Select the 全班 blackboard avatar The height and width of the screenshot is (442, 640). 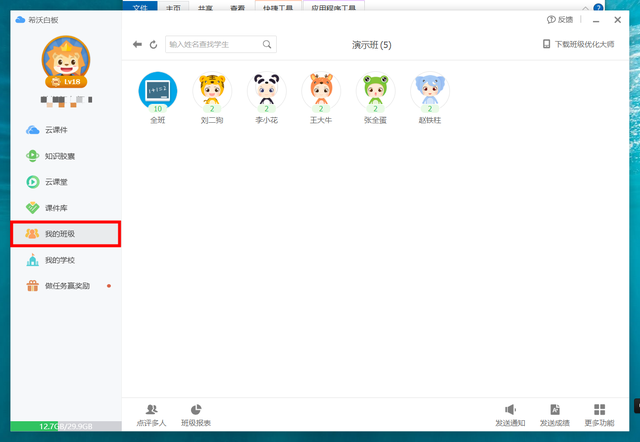(x=158, y=91)
